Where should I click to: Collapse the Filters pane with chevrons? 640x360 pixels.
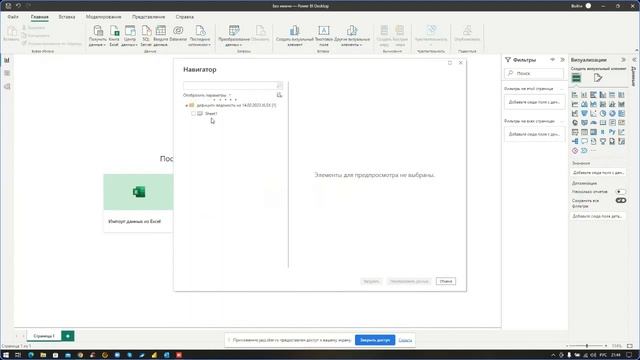(562, 60)
